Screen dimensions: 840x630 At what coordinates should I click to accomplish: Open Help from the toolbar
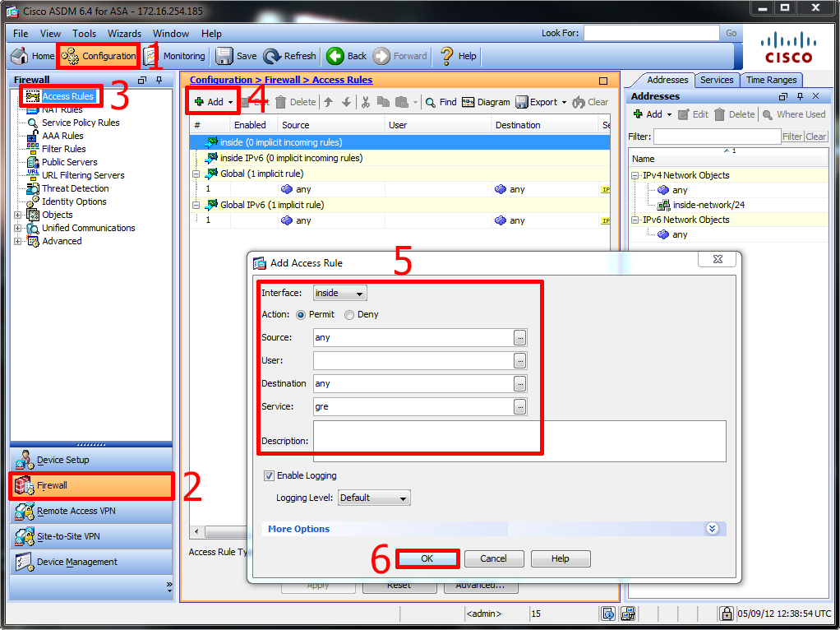458,56
